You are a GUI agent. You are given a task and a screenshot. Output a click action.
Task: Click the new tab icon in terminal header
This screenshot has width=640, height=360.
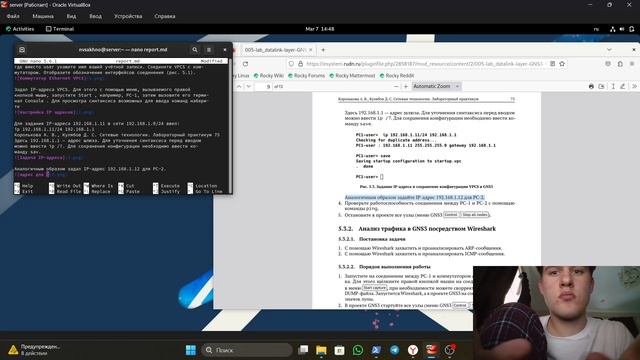[22, 50]
